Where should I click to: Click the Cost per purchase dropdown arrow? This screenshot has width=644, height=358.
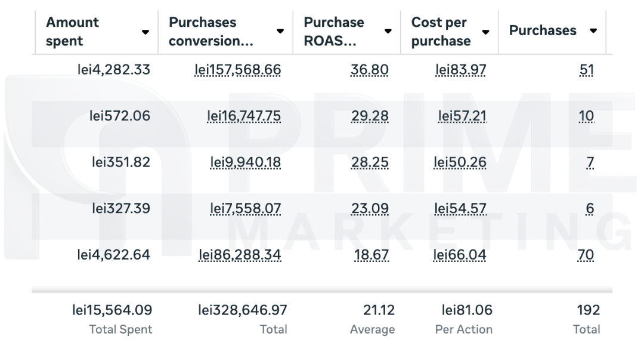tap(485, 32)
